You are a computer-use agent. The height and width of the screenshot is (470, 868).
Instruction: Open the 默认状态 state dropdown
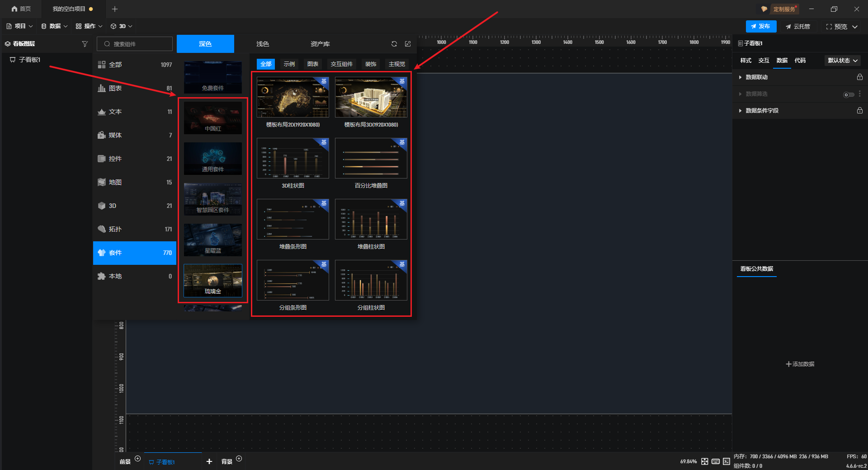[843, 61]
